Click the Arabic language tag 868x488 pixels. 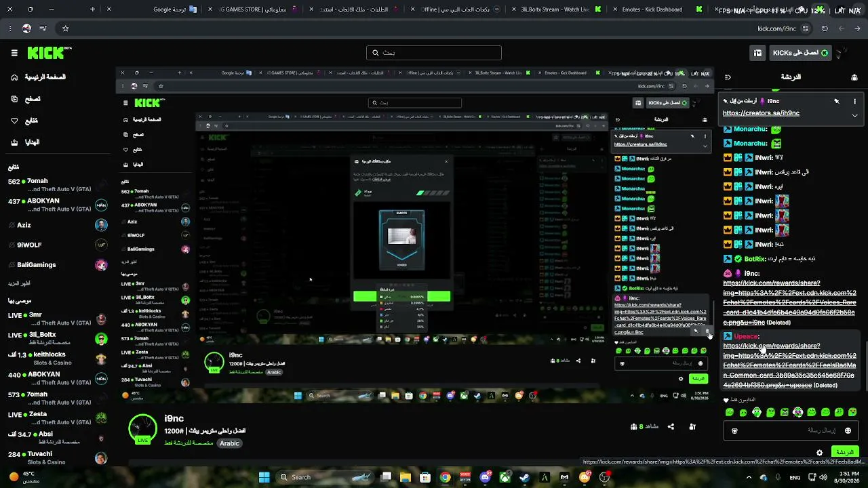point(229,443)
